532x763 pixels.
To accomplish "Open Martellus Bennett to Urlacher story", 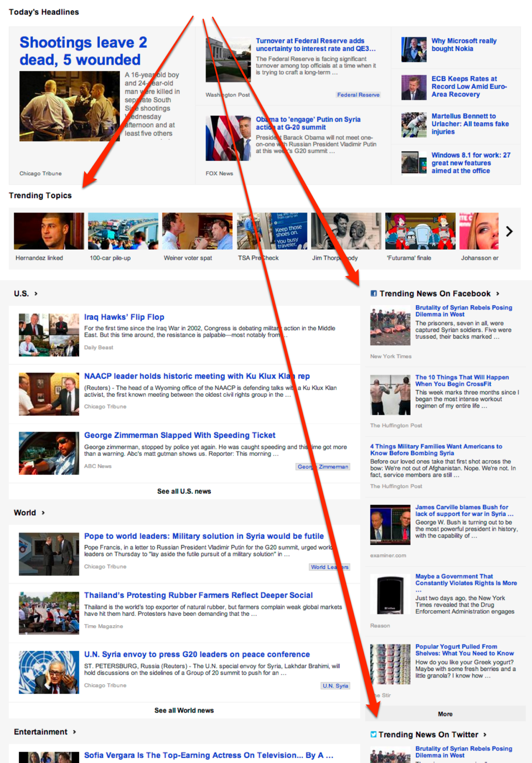I will (x=470, y=124).
